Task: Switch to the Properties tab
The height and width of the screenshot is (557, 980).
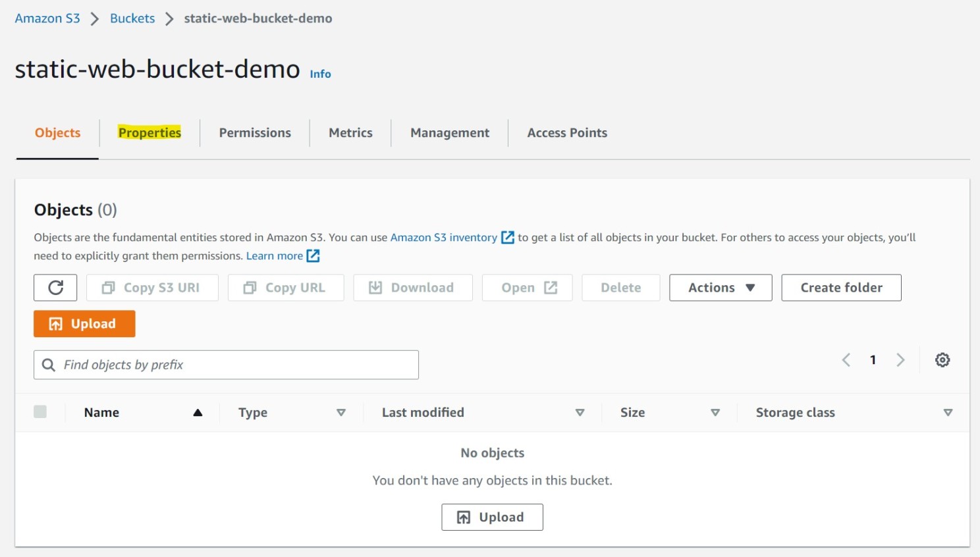Action: click(x=150, y=133)
